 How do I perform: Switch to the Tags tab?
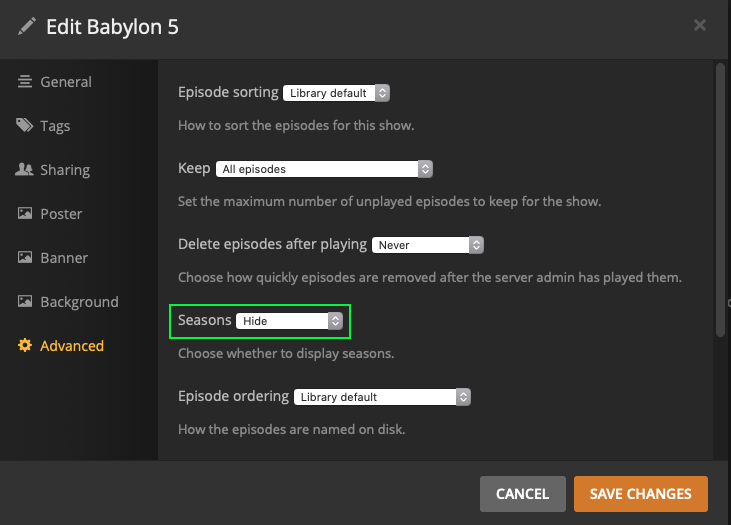tap(55, 126)
